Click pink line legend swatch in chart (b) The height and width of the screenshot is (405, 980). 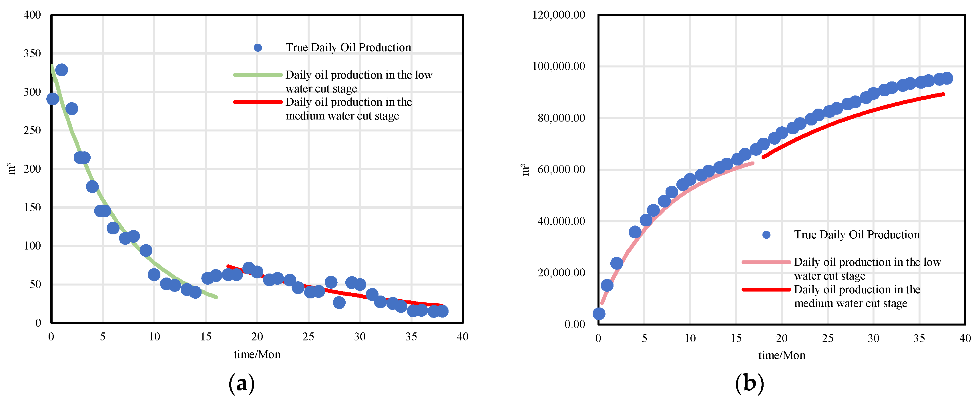tap(766, 262)
